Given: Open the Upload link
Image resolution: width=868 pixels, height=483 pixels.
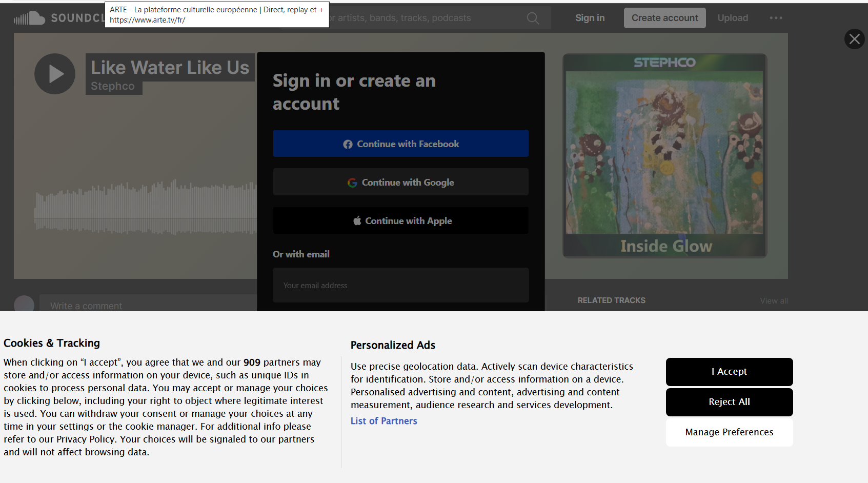Looking at the screenshot, I should coord(733,18).
